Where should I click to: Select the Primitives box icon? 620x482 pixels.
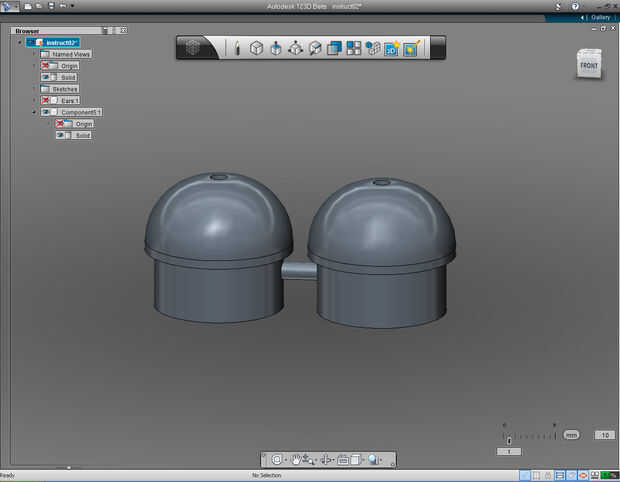coord(256,47)
